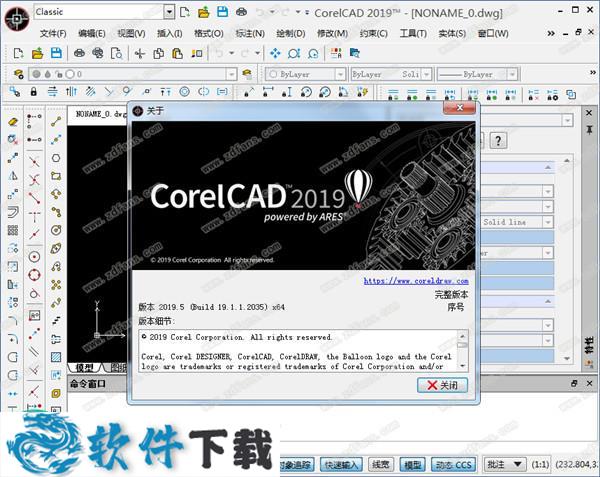This screenshot has height=477, width=600.
Task: Open the 修改(M) menu
Action: click(x=332, y=34)
